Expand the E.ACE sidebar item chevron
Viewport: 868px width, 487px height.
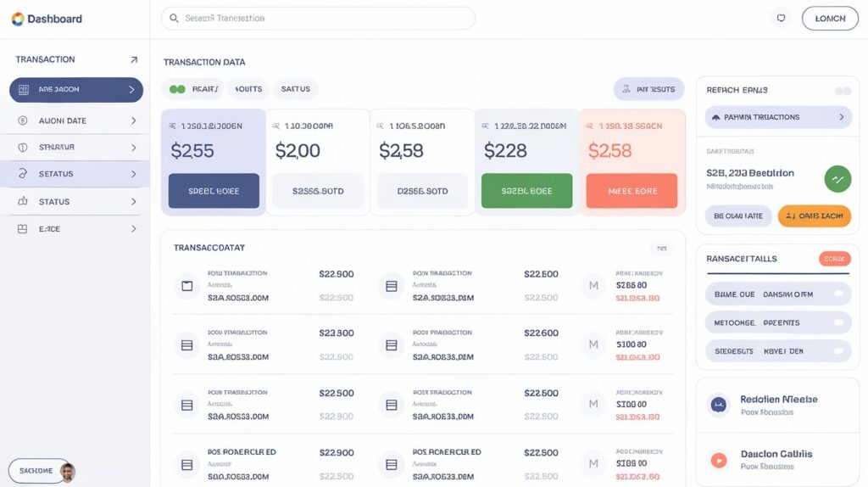tap(133, 229)
